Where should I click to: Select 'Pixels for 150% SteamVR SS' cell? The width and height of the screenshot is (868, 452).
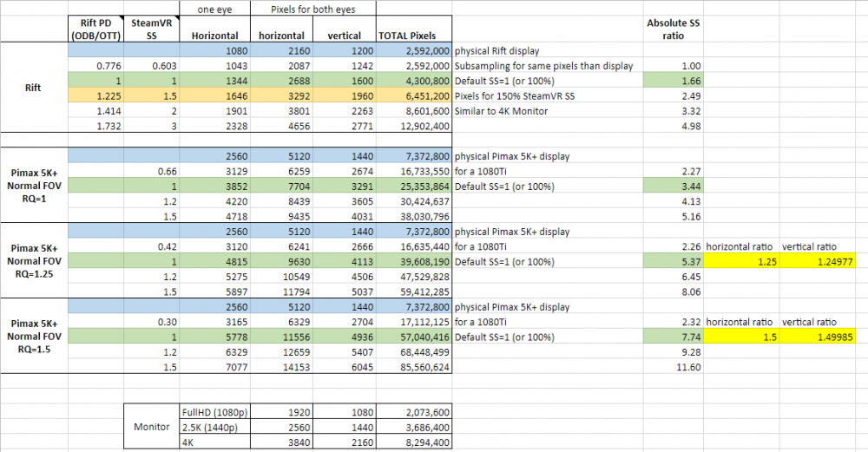(x=548, y=95)
